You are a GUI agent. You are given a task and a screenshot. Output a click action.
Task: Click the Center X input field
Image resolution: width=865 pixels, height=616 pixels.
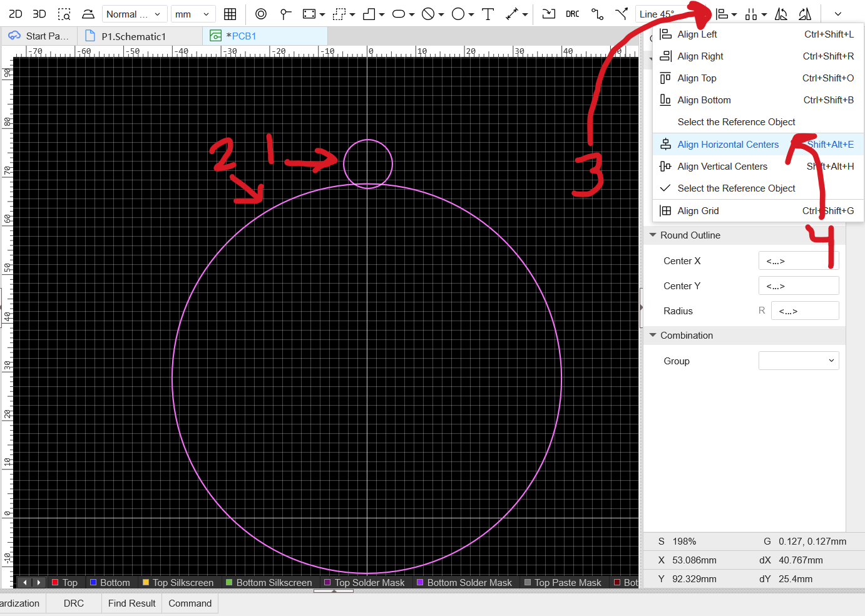tap(798, 261)
